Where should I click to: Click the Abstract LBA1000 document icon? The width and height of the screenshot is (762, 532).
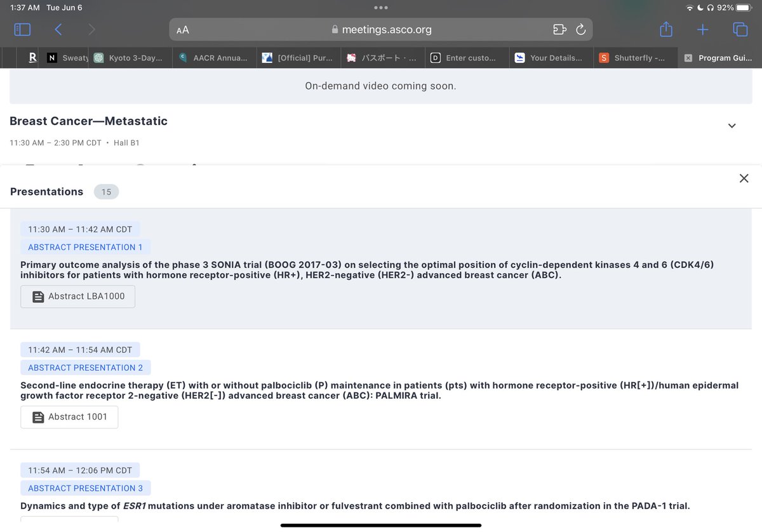[x=38, y=296]
